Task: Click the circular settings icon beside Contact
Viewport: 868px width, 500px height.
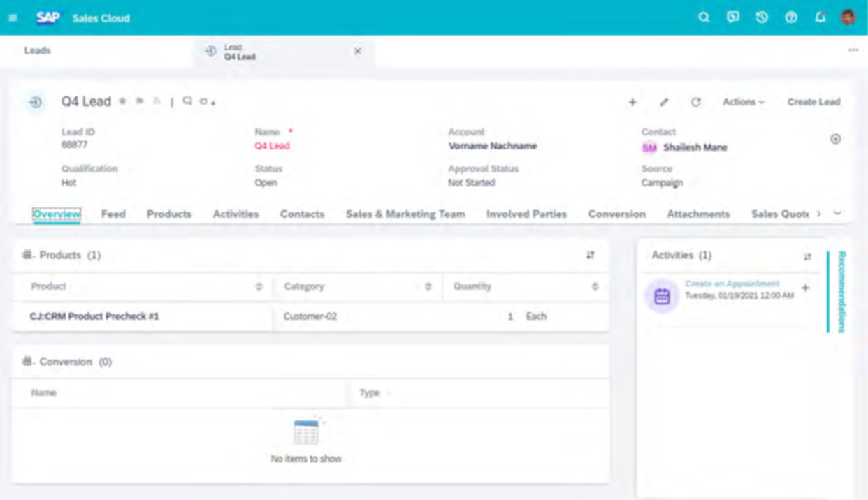Action: [x=835, y=139]
